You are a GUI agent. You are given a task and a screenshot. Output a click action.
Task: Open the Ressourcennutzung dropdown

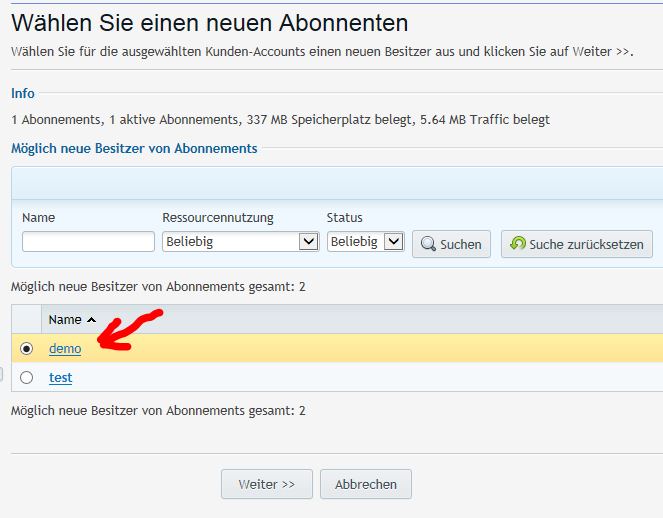[x=240, y=242]
